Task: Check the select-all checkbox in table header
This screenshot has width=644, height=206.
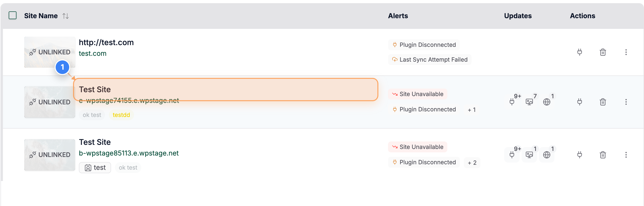Action: [x=13, y=16]
